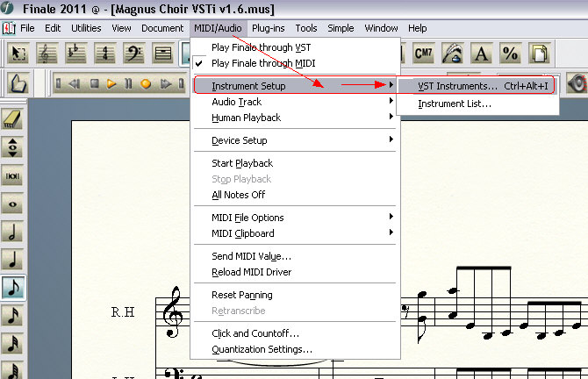Choose the Page Layout tool icon
The width and height of the screenshot is (588, 379).
[539, 54]
